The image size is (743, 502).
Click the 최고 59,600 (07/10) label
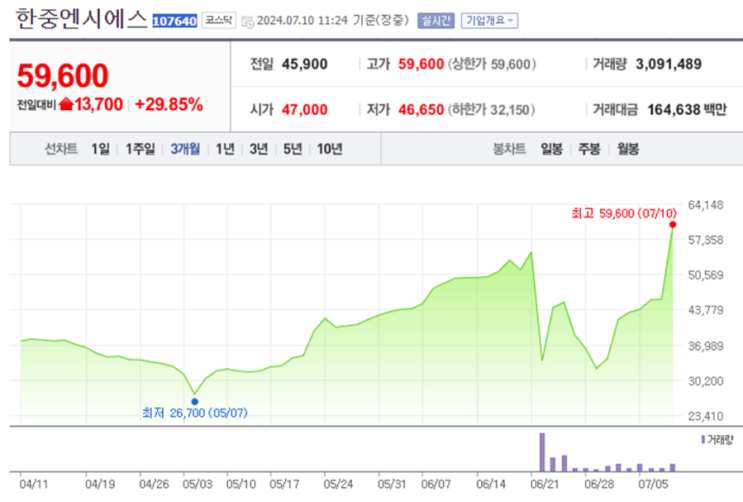(x=624, y=213)
